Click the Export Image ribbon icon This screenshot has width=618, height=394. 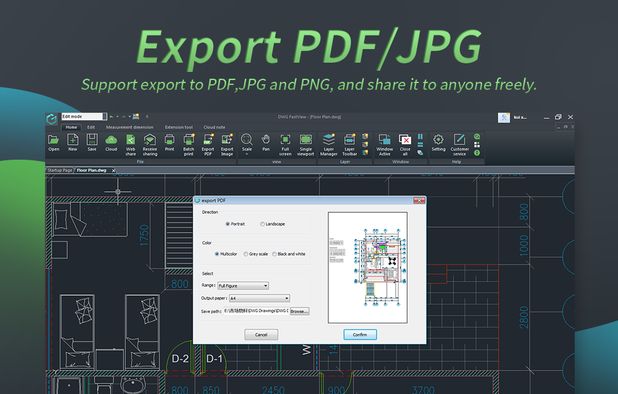tap(227, 140)
